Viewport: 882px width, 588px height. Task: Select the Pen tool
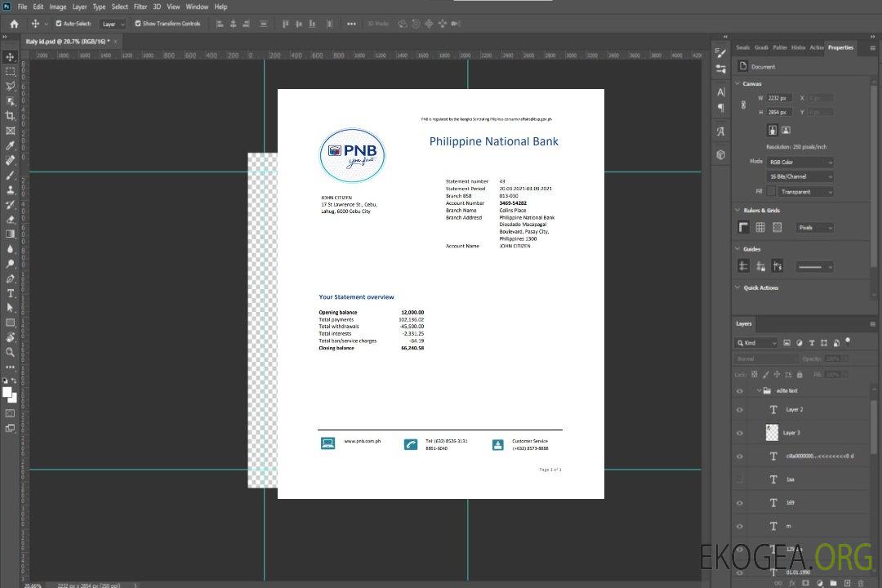(10, 278)
